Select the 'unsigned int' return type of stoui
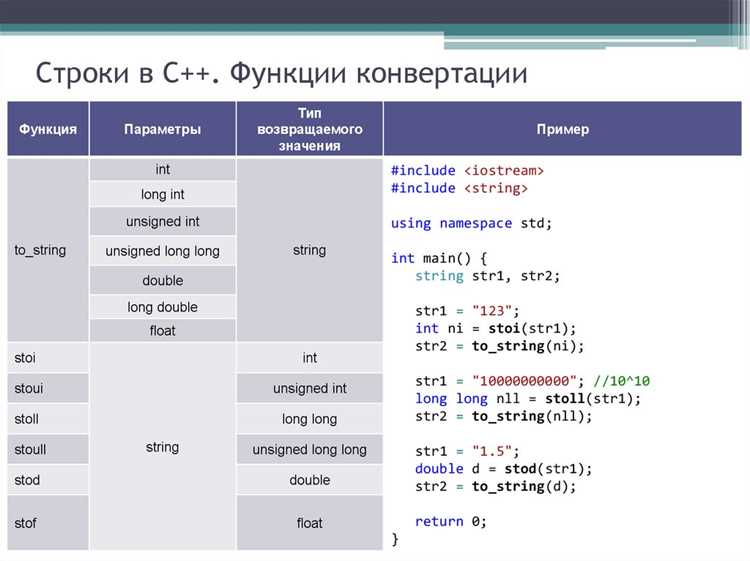 309,388
